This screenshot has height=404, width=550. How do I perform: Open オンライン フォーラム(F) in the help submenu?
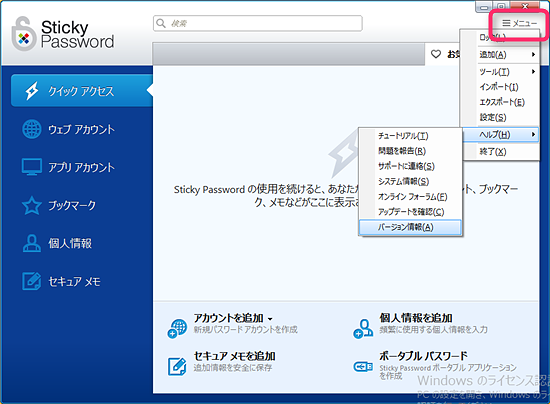(x=410, y=197)
